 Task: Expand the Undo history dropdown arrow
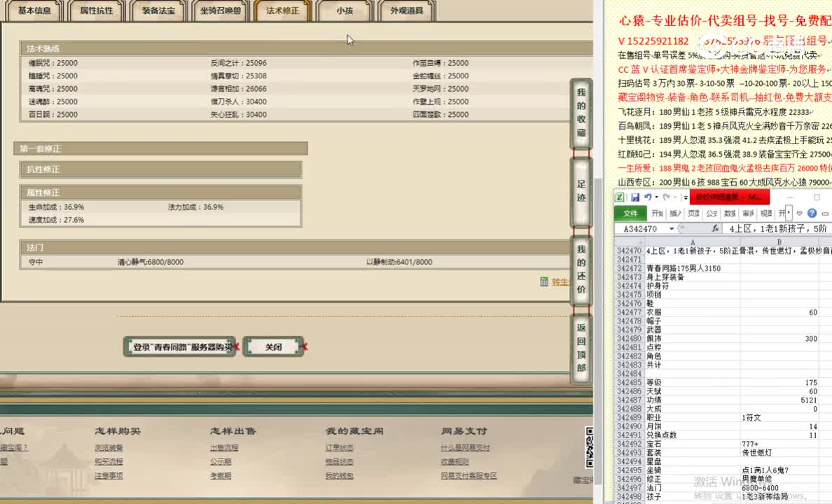tap(656, 197)
